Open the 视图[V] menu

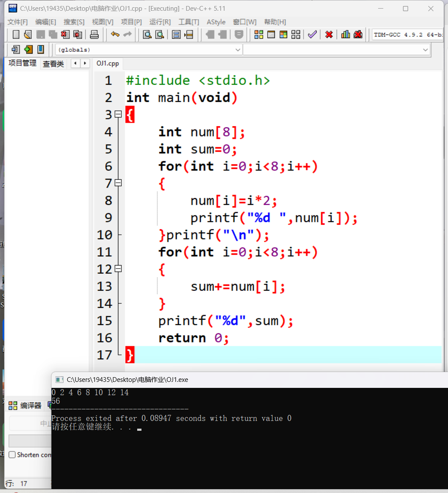click(x=102, y=22)
